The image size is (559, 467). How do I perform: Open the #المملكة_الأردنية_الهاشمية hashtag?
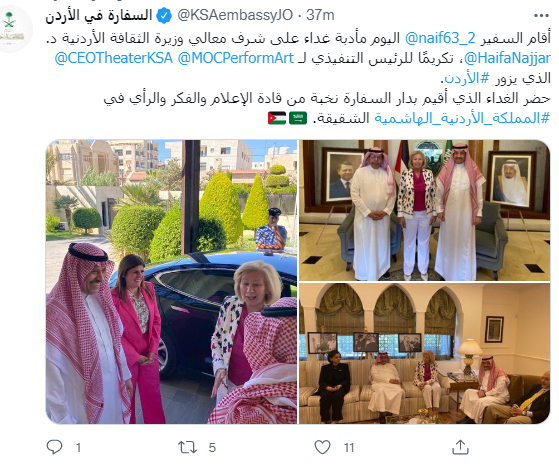462,118
